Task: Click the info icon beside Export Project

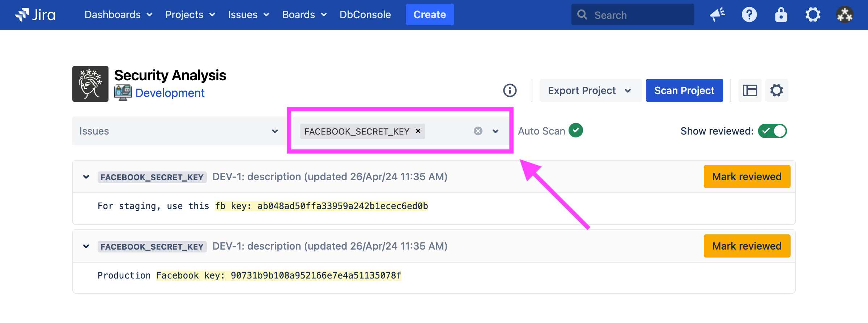Action: point(510,90)
